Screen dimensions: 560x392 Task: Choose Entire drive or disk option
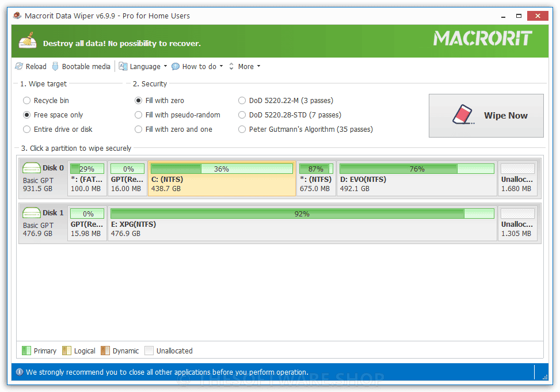pos(58,129)
